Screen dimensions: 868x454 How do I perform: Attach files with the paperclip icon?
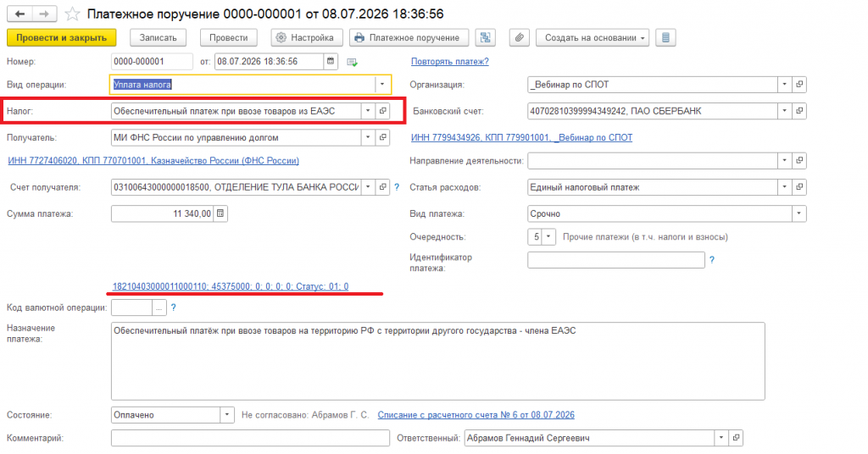point(520,37)
